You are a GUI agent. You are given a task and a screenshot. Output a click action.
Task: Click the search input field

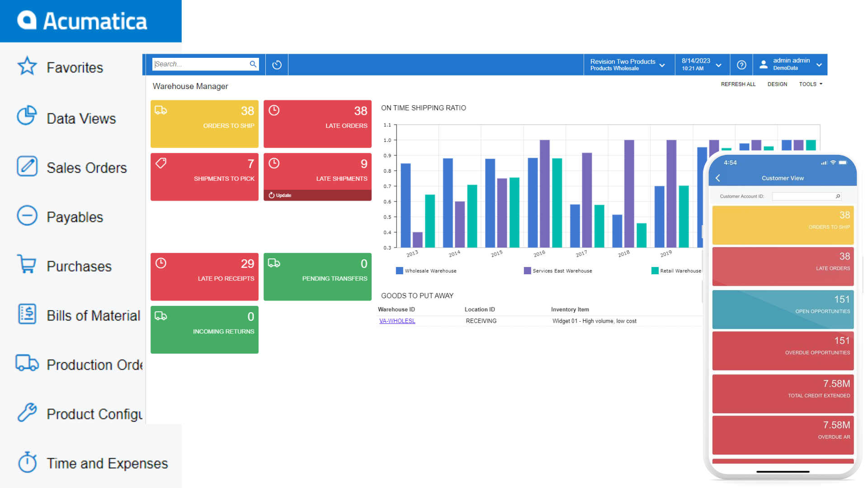coord(202,64)
